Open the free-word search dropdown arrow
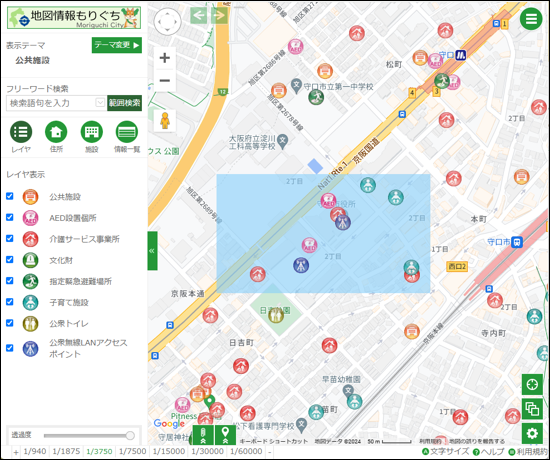This screenshot has height=460, width=550. coord(100,103)
